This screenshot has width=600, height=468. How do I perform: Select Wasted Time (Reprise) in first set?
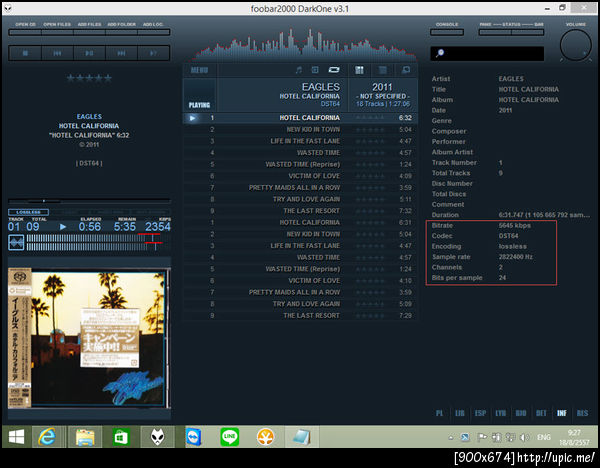pos(300,165)
